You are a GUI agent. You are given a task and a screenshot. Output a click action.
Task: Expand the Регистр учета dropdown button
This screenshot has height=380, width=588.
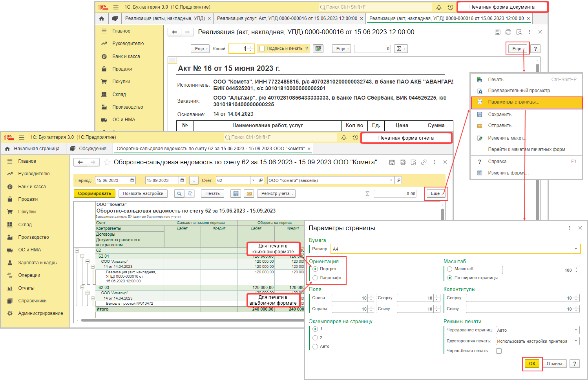click(276, 194)
